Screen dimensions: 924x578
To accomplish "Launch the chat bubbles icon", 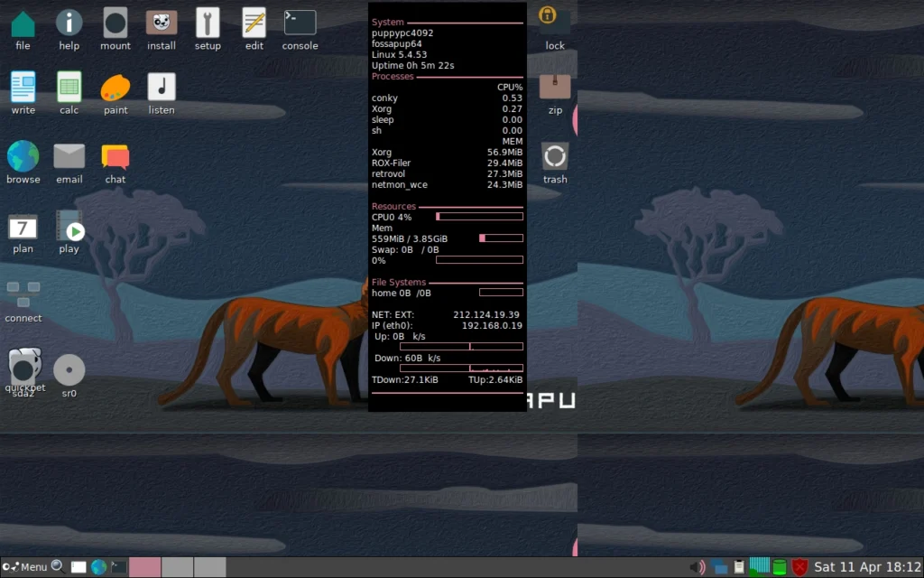I will tap(115, 163).
